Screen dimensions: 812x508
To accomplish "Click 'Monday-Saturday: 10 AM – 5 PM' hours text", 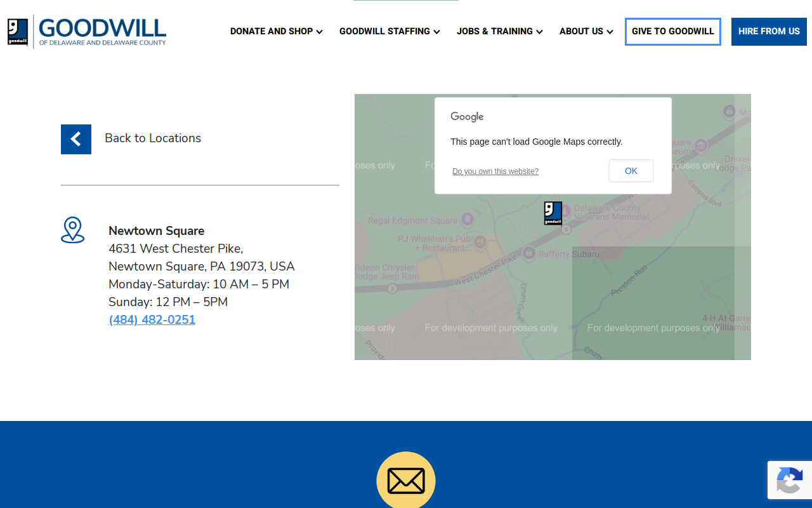I will [199, 284].
